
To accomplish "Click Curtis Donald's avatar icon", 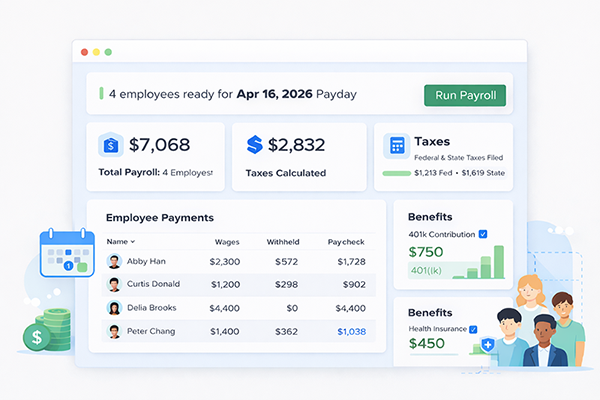I will (x=114, y=284).
